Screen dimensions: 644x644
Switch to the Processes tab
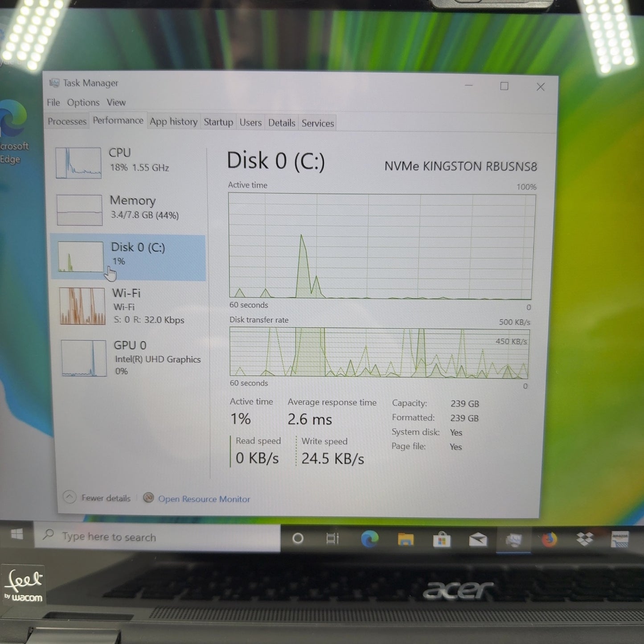coord(67,122)
